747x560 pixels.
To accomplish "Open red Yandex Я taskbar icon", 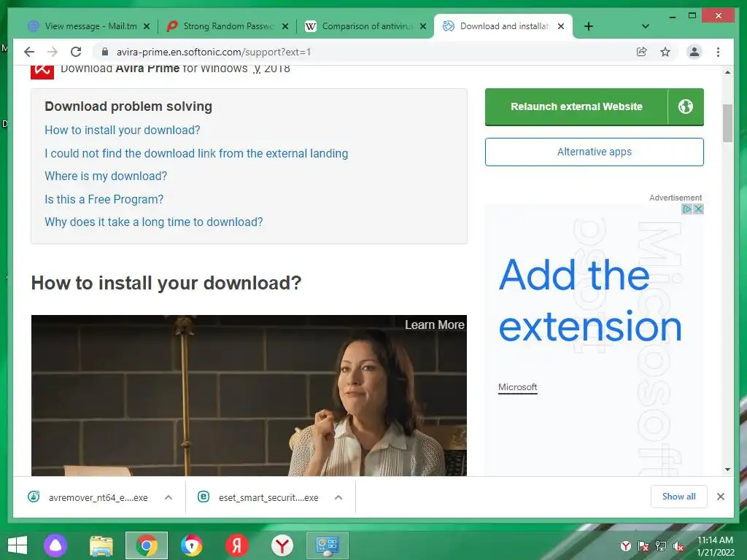I will point(237,545).
